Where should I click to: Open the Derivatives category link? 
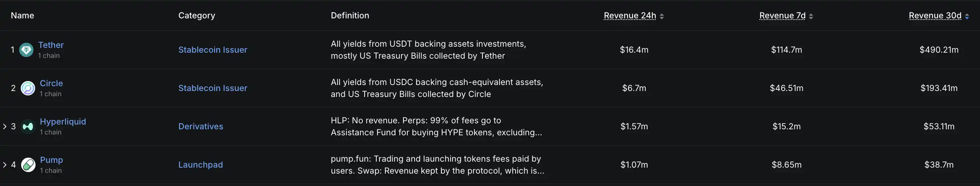pyautogui.click(x=201, y=127)
